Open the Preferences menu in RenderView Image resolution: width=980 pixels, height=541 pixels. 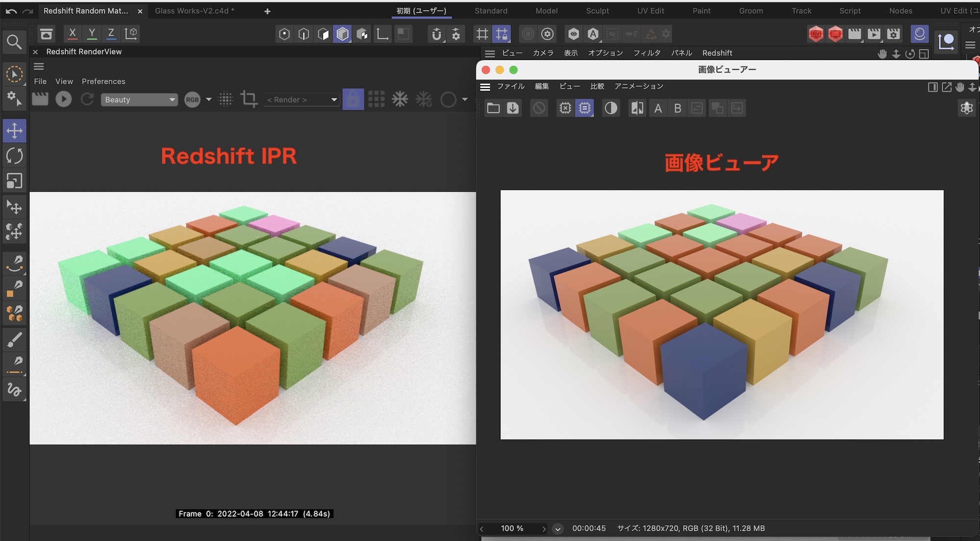103,81
